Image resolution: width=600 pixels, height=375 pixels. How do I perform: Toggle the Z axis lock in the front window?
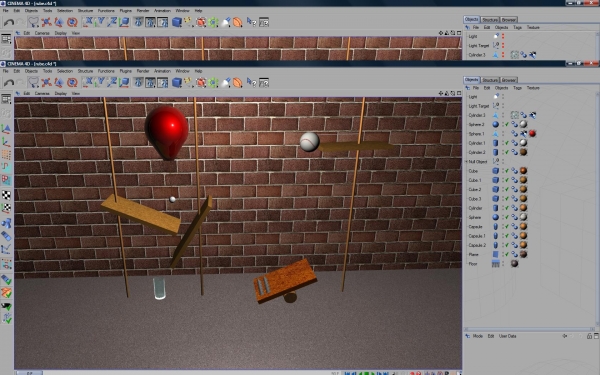[112, 82]
